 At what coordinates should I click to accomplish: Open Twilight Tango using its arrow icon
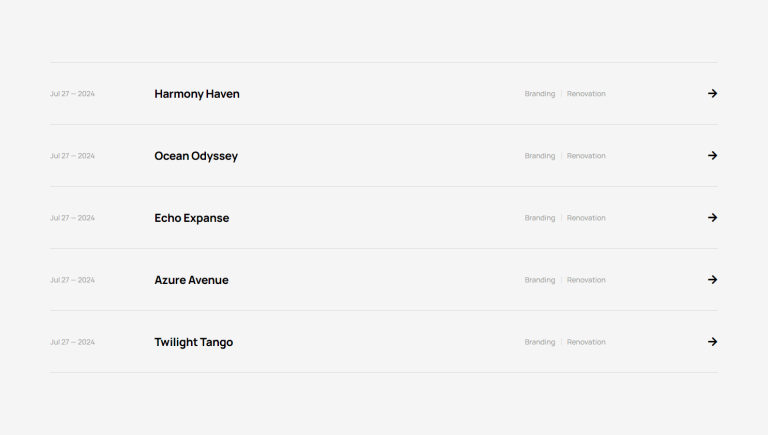pos(713,342)
